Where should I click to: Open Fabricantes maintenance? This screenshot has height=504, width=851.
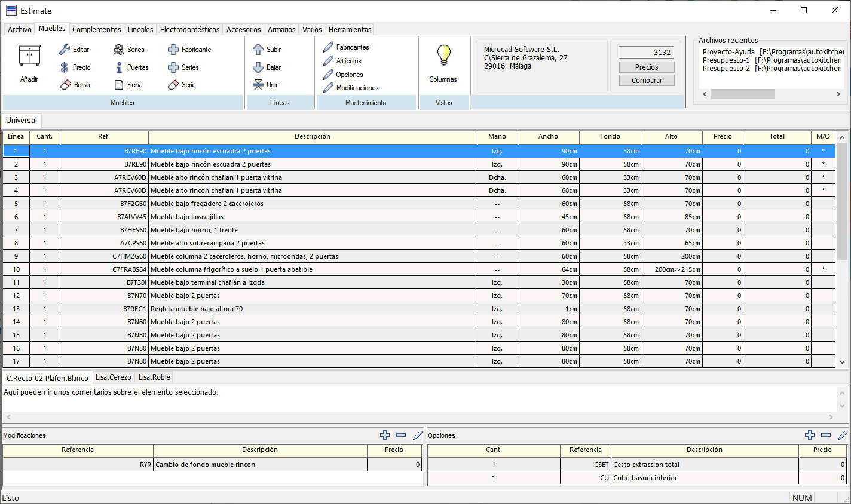[346, 47]
